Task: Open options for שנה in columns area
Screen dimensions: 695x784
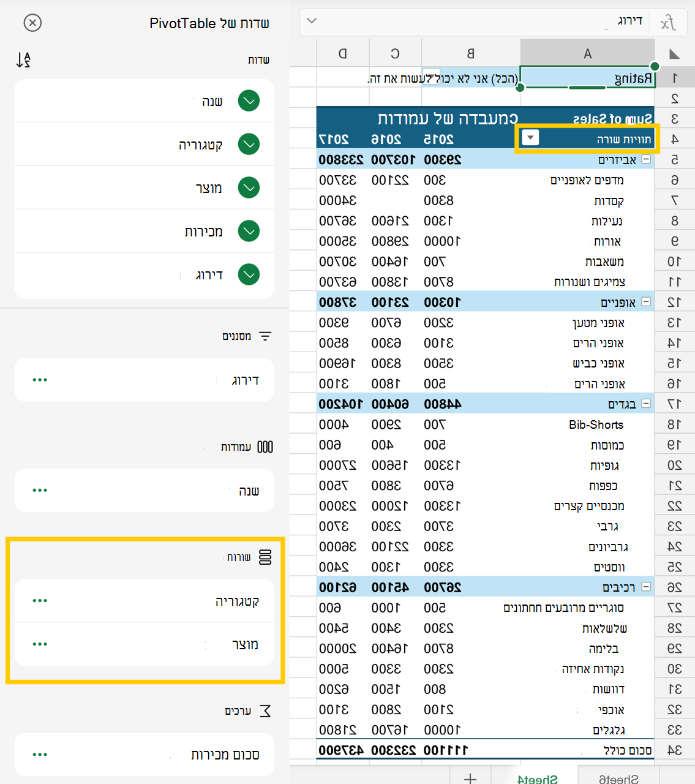Action: [40, 490]
